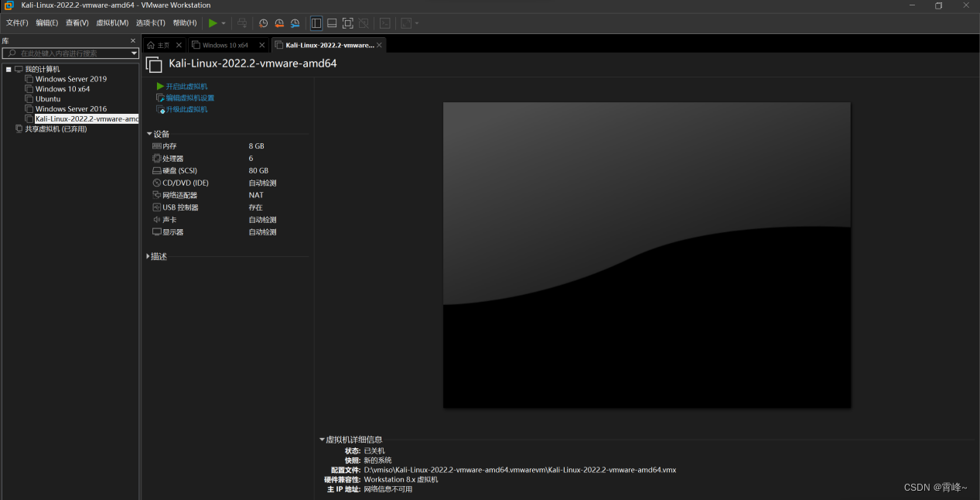
Task: Open dropdown arrow next to stretch display icon
Action: (x=417, y=23)
